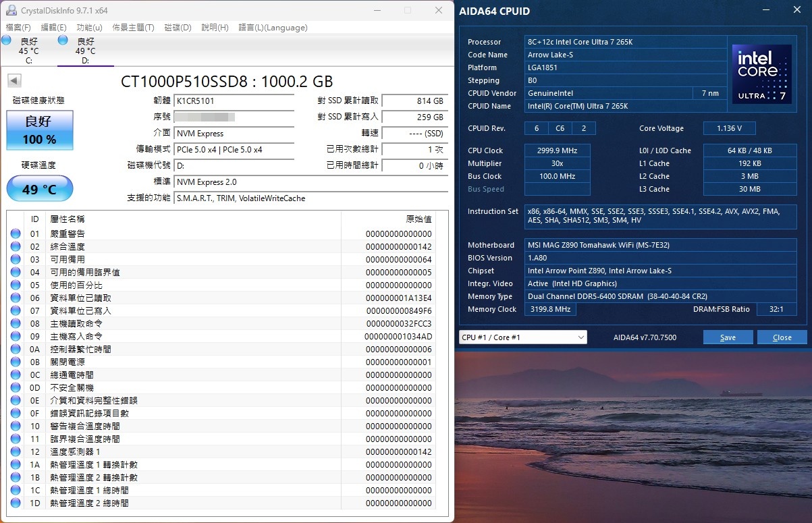This screenshot has width=812, height=523.
Task: Click the Core Voltage value 1.136 V
Action: pos(729,128)
